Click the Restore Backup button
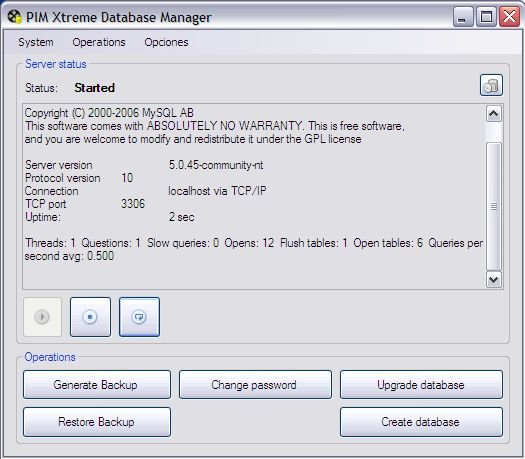525x459 pixels. click(x=97, y=422)
